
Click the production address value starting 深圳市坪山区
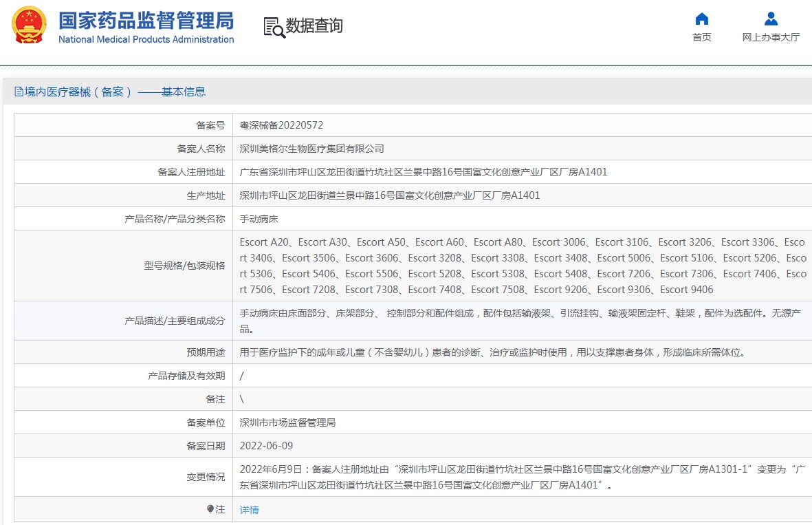389,195
